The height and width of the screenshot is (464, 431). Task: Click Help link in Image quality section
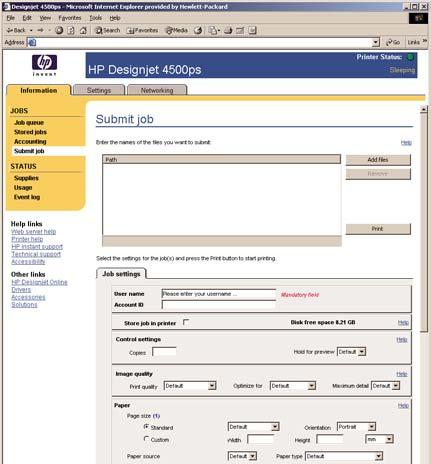point(402,374)
